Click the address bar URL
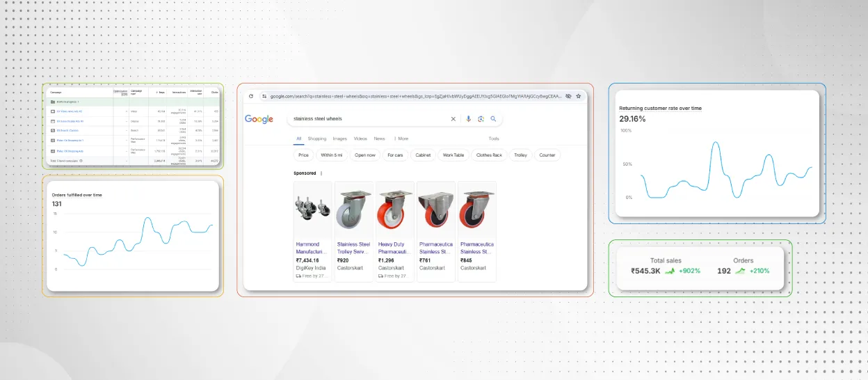 415,96
